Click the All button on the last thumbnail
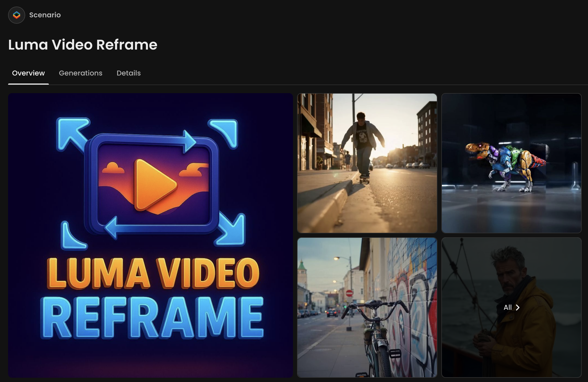 511,308
